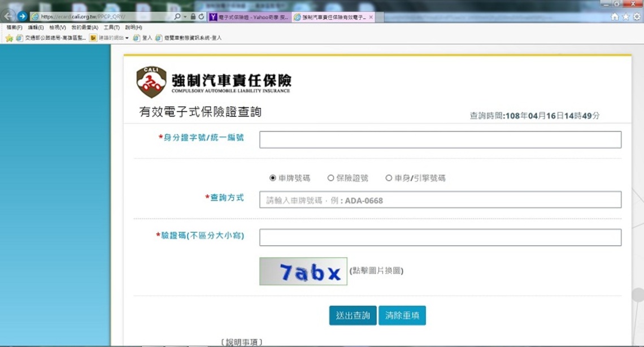
Task: Click the 說明事項 text at bottom
Action: pos(242,342)
